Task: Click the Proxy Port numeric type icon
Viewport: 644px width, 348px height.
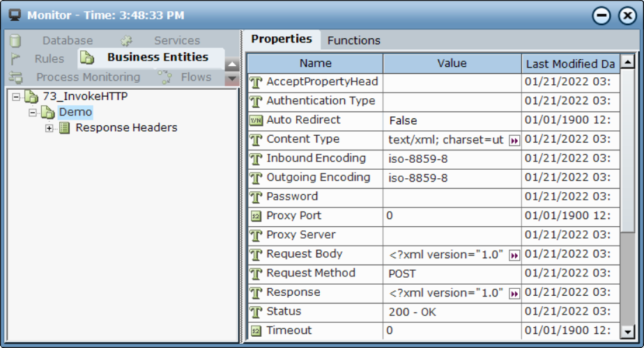Action: [x=256, y=216]
